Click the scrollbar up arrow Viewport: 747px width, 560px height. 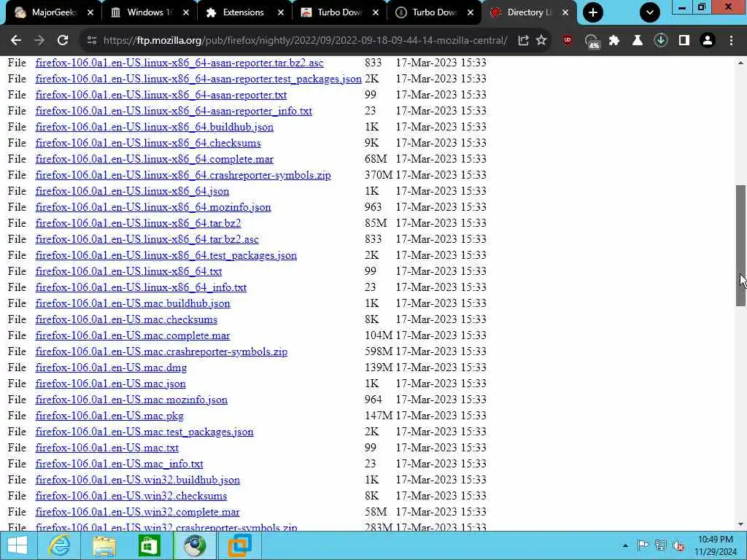pyautogui.click(x=741, y=63)
